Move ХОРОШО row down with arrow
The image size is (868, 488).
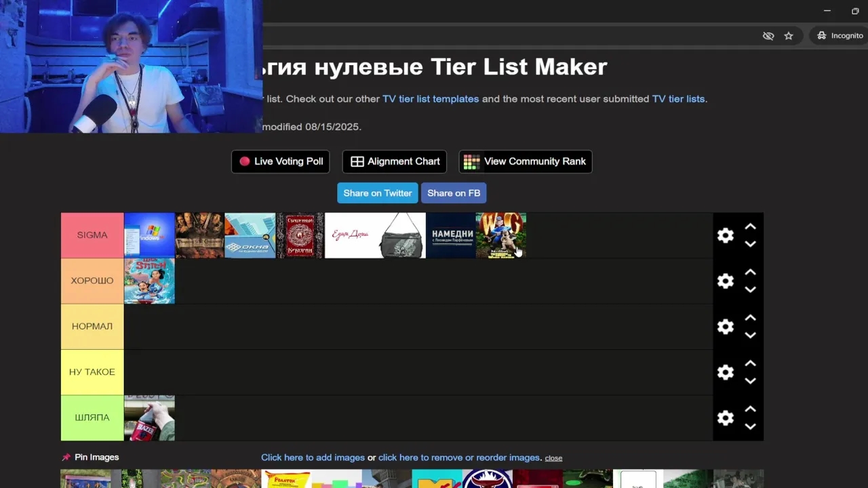[x=750, y=289]
